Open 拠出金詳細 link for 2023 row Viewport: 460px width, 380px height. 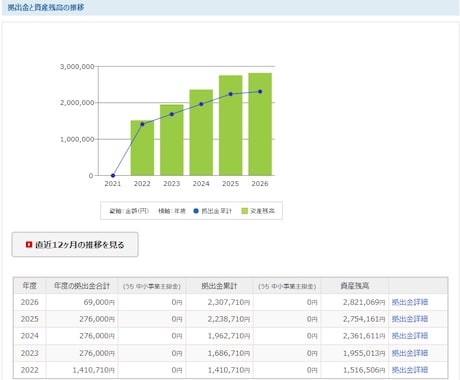pyautogui.click(x=410, y=353)
